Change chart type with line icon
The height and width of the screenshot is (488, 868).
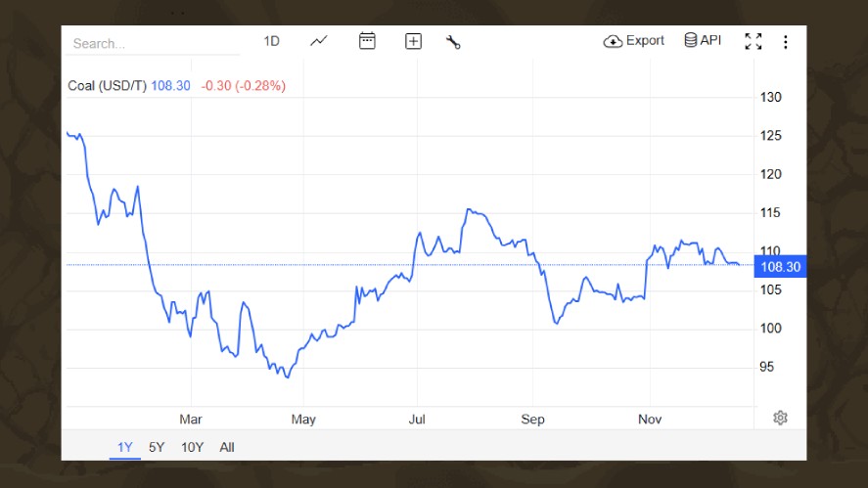pyautogui.click(x=319, y=41)
